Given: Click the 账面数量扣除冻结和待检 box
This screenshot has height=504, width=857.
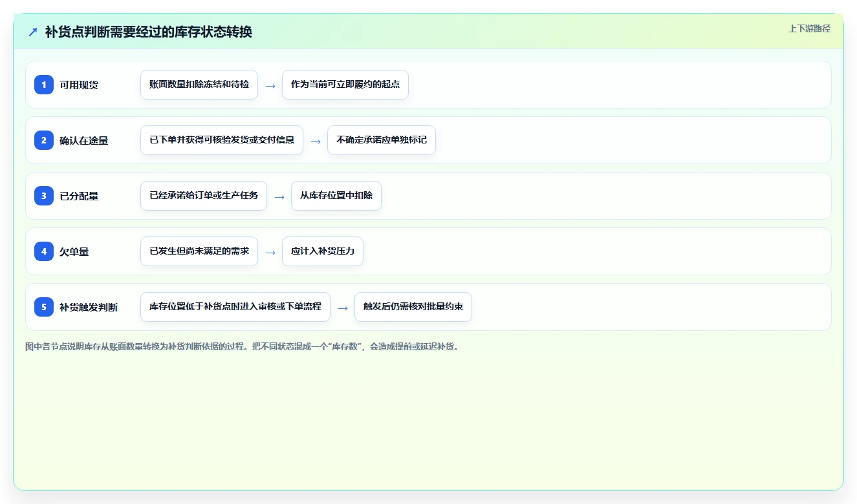Looking at the screenshot, I should click(x=199, y=85).
